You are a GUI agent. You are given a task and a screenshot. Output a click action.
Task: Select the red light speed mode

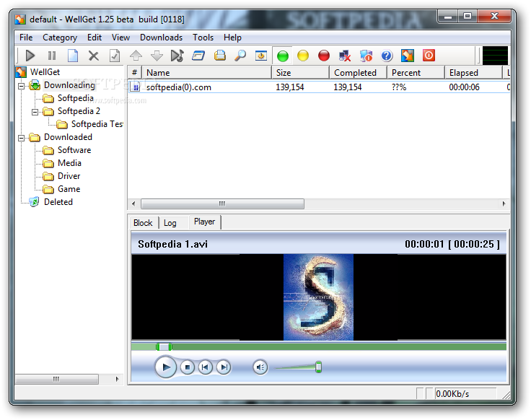pyautogui.click(x=324, y=56)
